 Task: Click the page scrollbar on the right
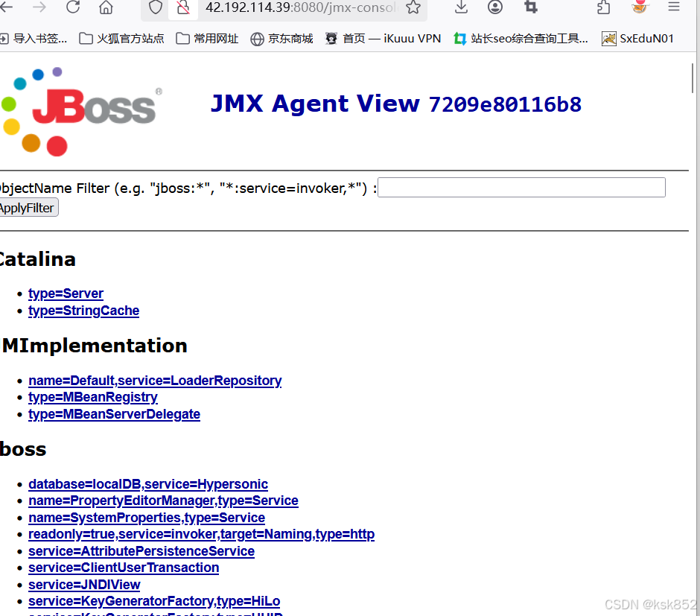(693, 78)
